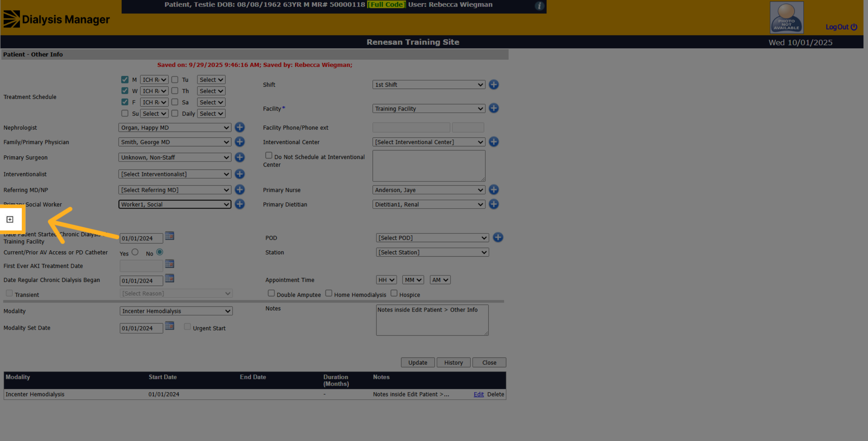Click Edit link in Incenter Hemodialysis row
Image resolution: width=868 pixels, height=441 pixels.
click(478, 394)
